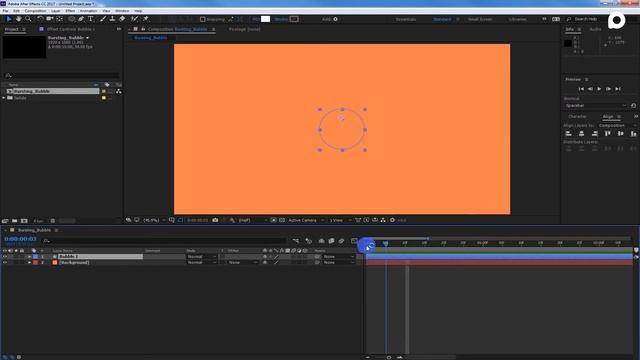Hide the Background layer eye toggle

[5, 262]
